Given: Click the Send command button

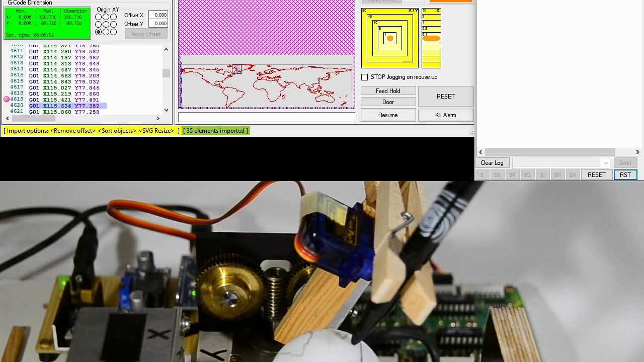Looking at the screenshot, I should coord(625,163).
